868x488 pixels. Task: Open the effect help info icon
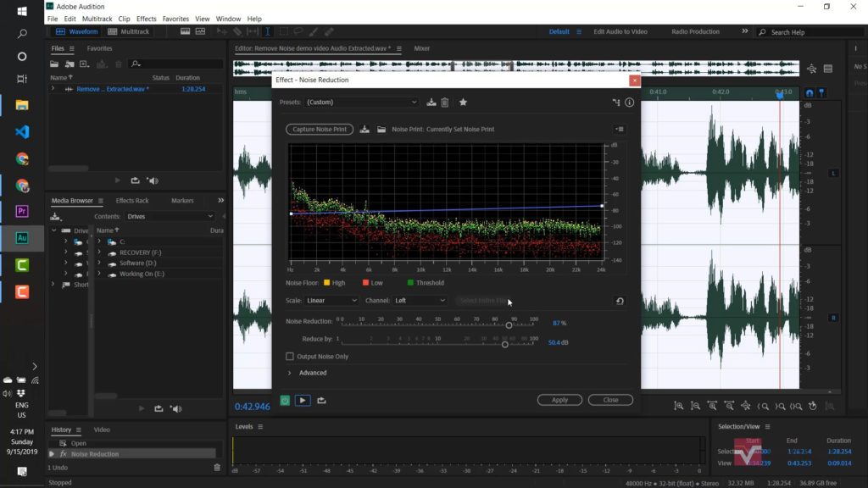(630, 103)
